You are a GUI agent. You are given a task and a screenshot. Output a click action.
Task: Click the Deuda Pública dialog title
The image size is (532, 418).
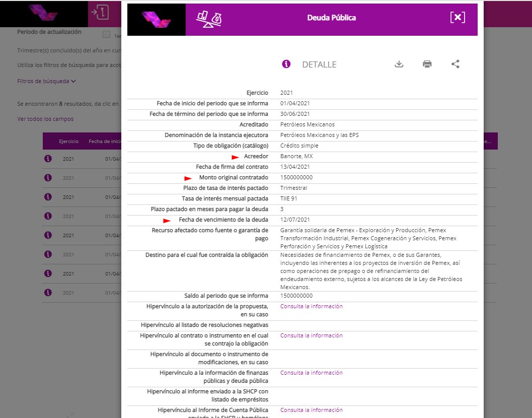332,18
